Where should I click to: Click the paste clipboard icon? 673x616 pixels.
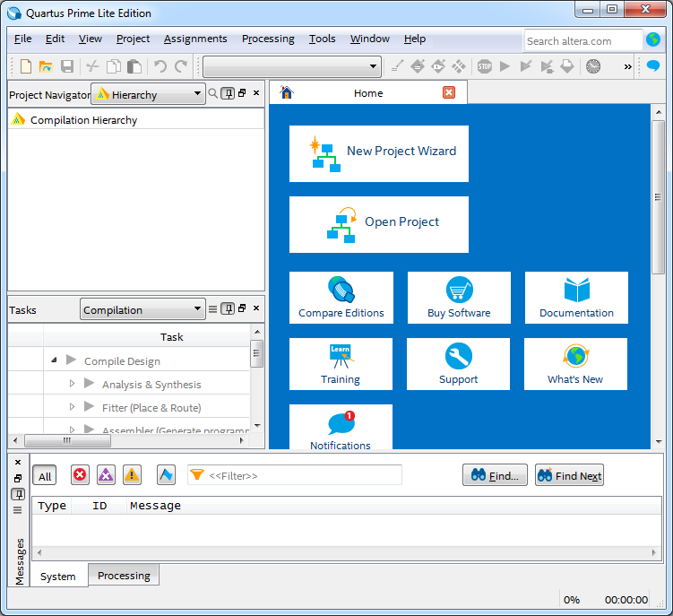pyautogui.click(x=134, y=66)
